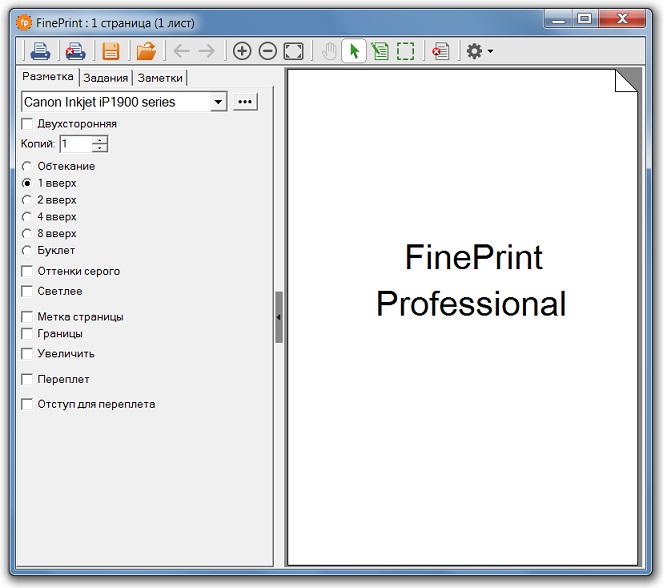Select the green text selection tool

(380, 51)
